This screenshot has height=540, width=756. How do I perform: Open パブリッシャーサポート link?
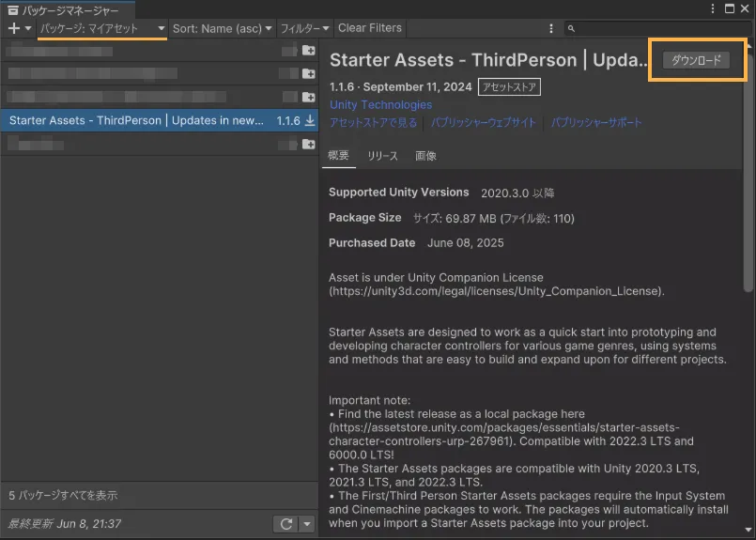(596, 122)
